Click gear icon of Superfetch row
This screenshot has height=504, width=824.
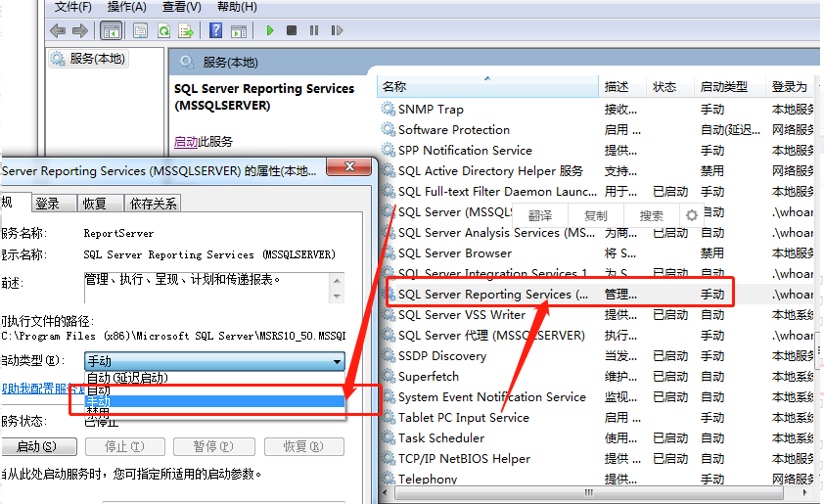tap(389, 377)
